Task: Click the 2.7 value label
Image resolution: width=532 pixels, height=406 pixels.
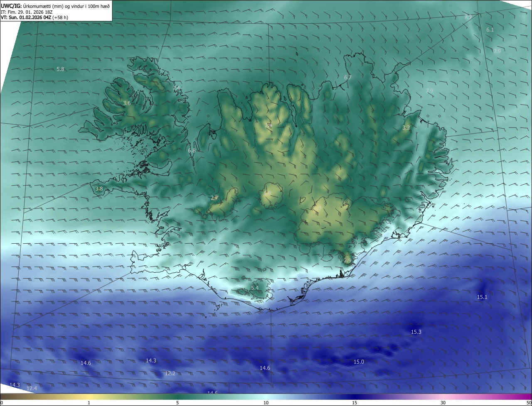Action: [x=214, y=198]
